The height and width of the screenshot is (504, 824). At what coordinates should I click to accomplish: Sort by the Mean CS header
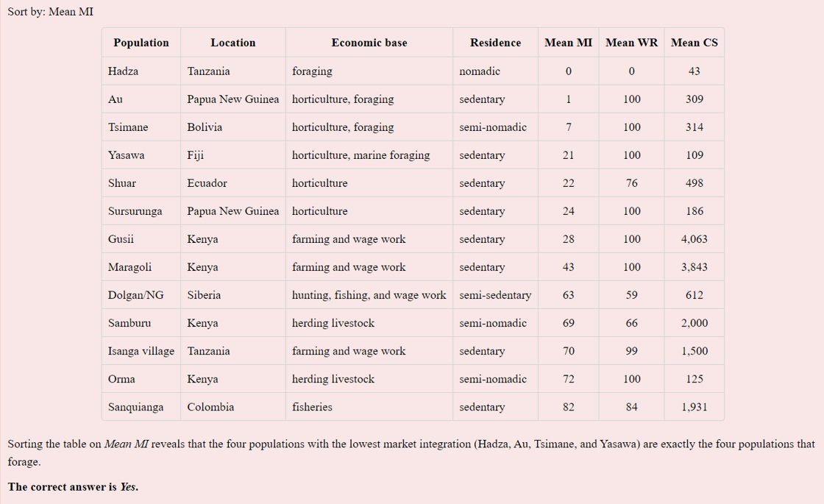694,43
